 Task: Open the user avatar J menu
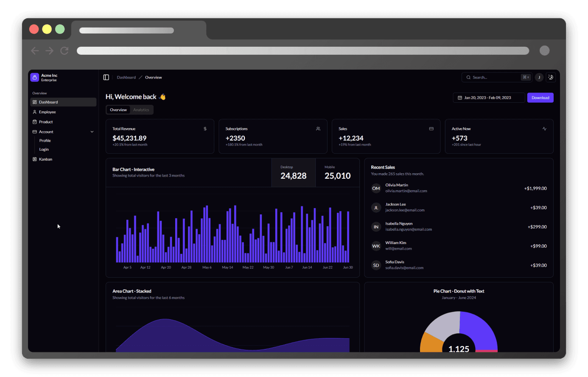coord(539,77)
